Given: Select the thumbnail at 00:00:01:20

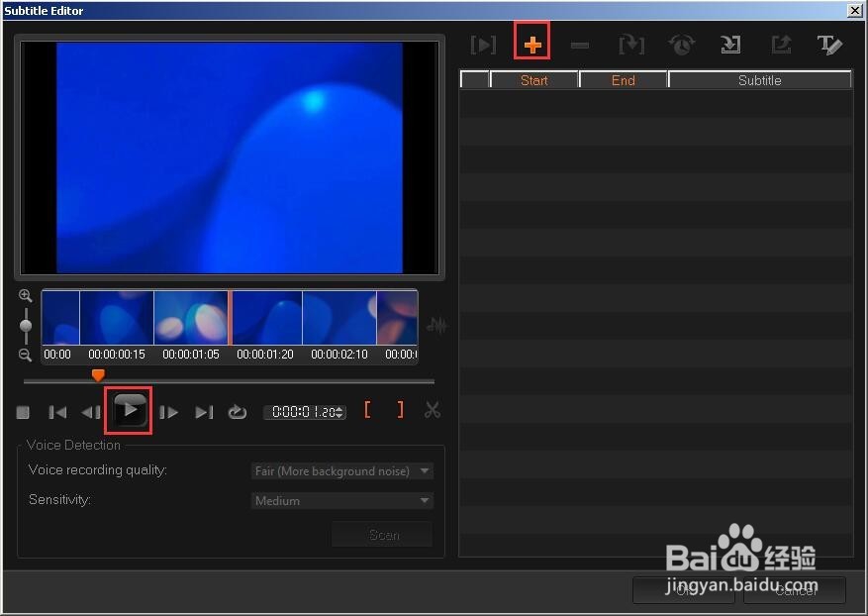Looking at the screenshot, I should [x=265, y=318].
